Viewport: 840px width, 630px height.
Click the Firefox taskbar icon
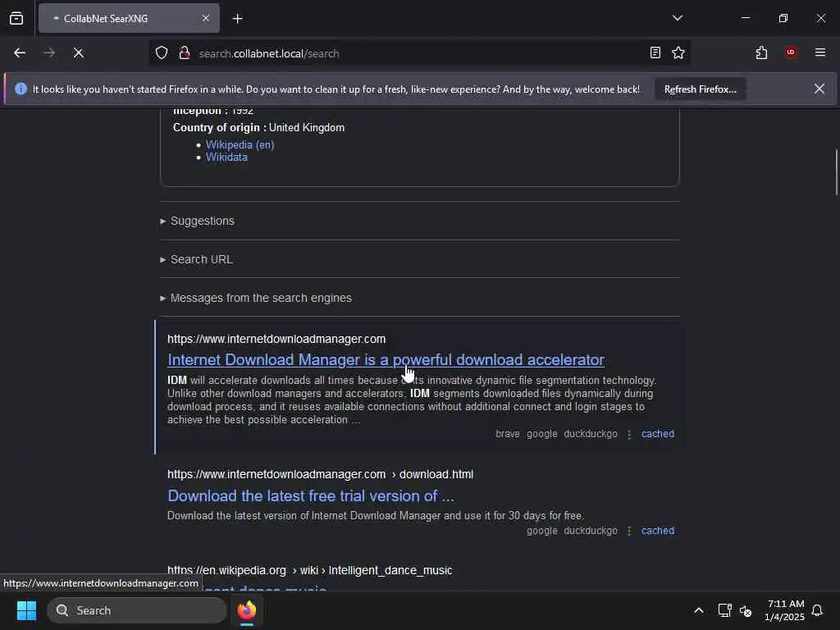coord(247,610)
